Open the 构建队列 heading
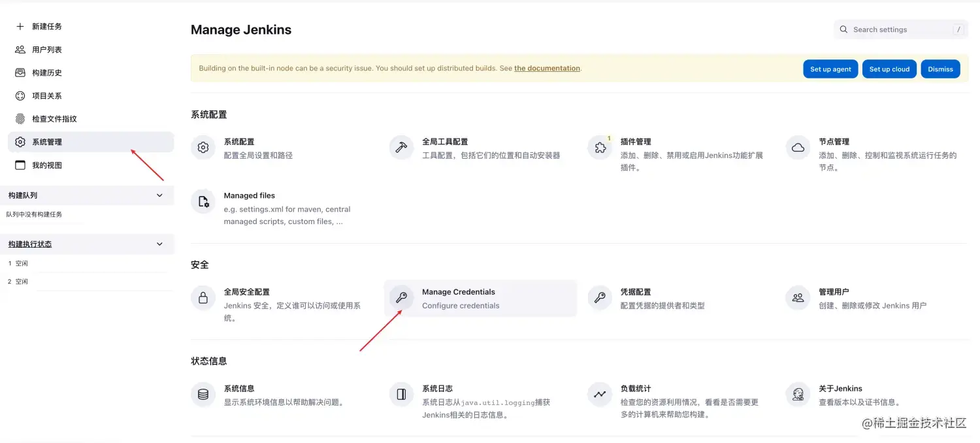Image resolution: width=980 pixels, height=443 pixels. 23,195
